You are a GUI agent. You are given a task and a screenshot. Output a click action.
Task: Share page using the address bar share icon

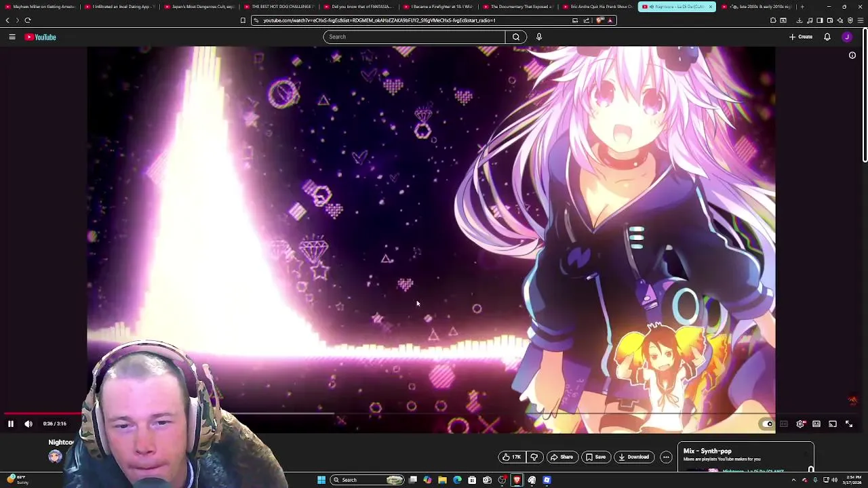(586, 20)
